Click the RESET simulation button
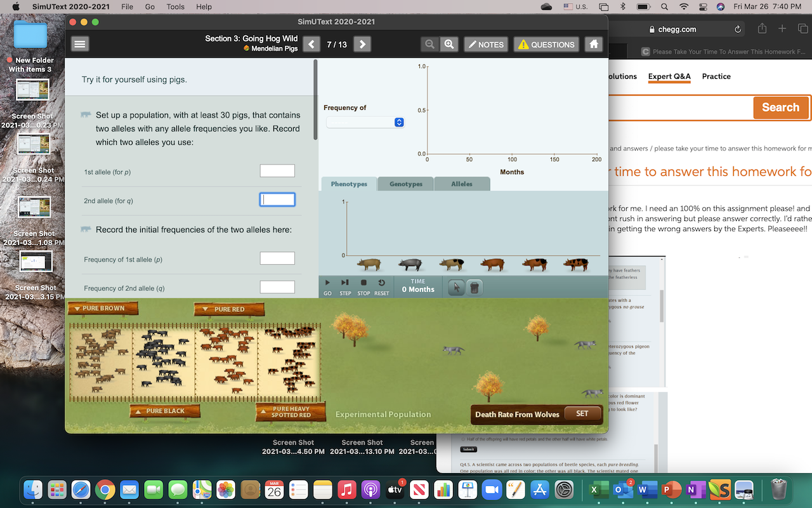 point(381,286)
